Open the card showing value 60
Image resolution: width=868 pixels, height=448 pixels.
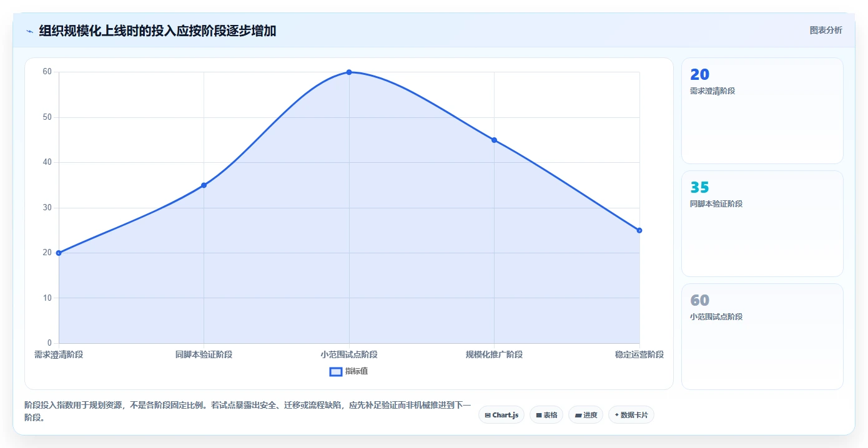(x=762, y=336)
